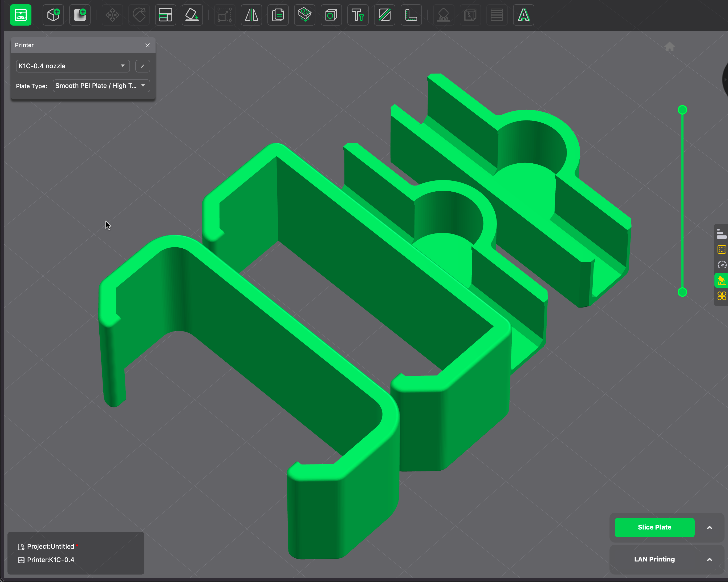Reset view with the home icon

point(670,46)
